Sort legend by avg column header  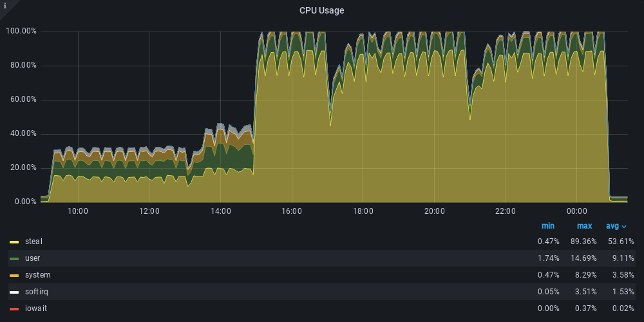(x=612, y=226)
